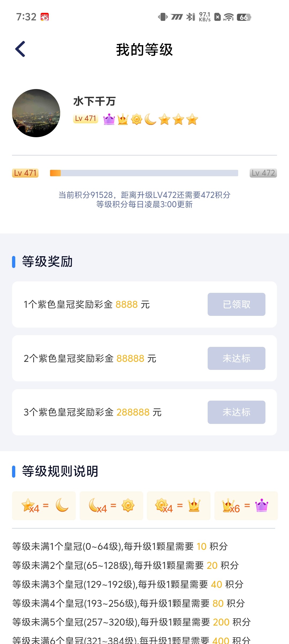Tap the vibrate mode status icon
This screenshot has width=289, height=644.
coord(163,17)
